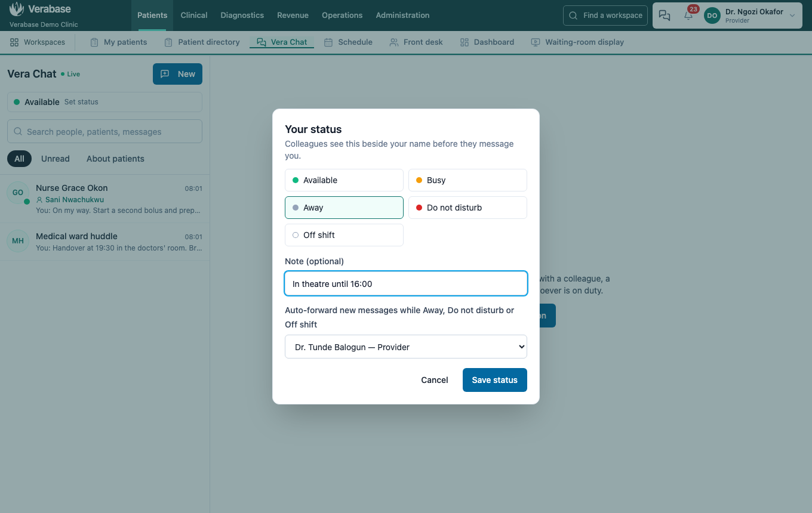The height and width of the screenshot is (513, 812).
Task: Select the Do not disturb status option
Action: tap(467, 208)
